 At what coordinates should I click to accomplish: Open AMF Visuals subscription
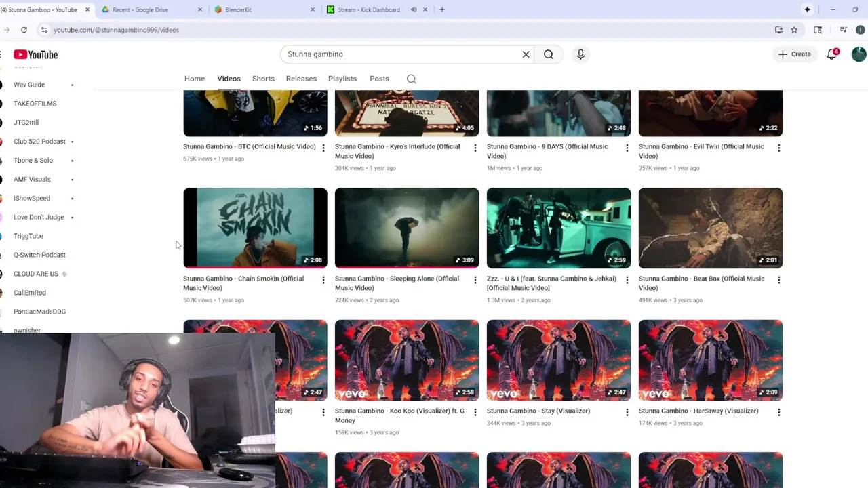pos(32,180)
